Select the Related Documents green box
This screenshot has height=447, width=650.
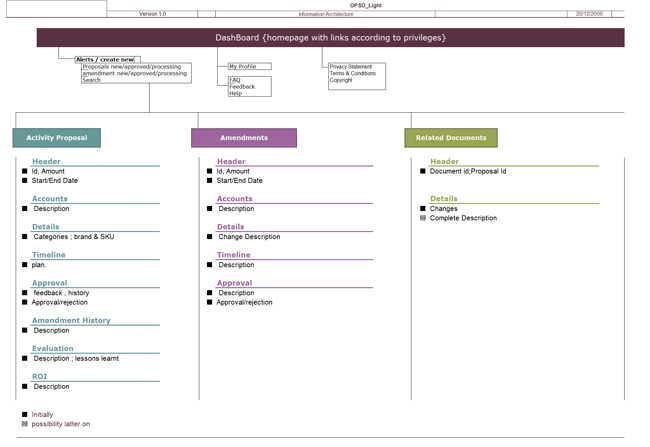coord(451,138)
